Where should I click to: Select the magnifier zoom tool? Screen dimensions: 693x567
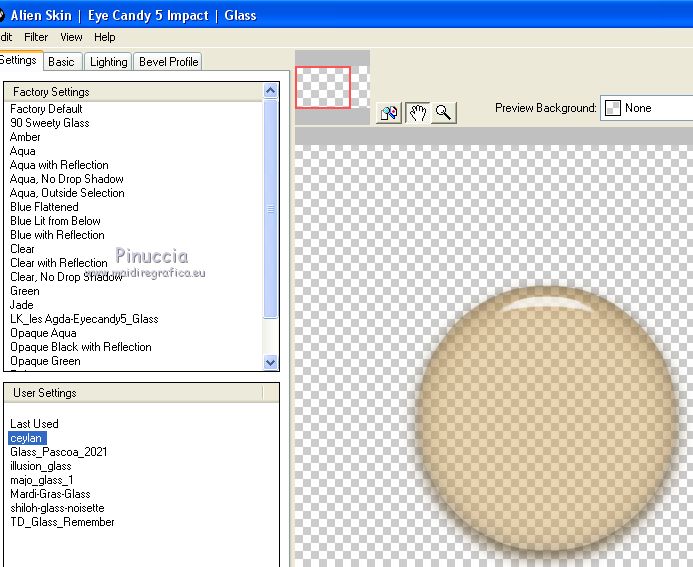[x=443, y=113]
